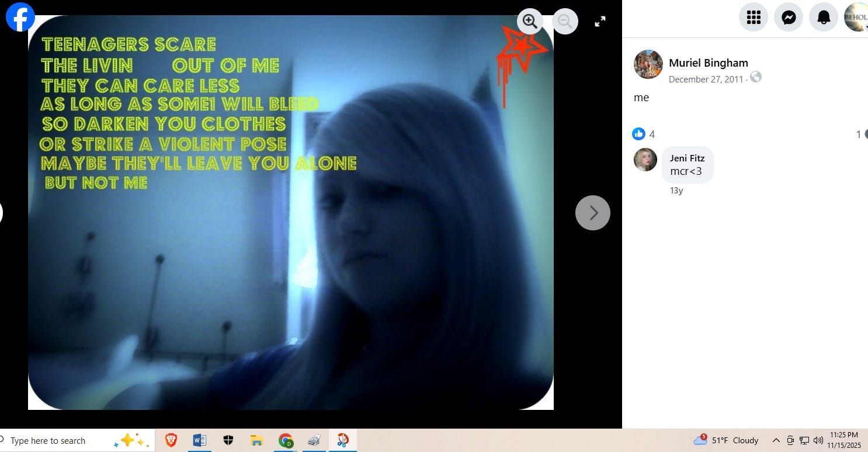
Task: Open the network icon in tray
Action: tap(804, 440)
